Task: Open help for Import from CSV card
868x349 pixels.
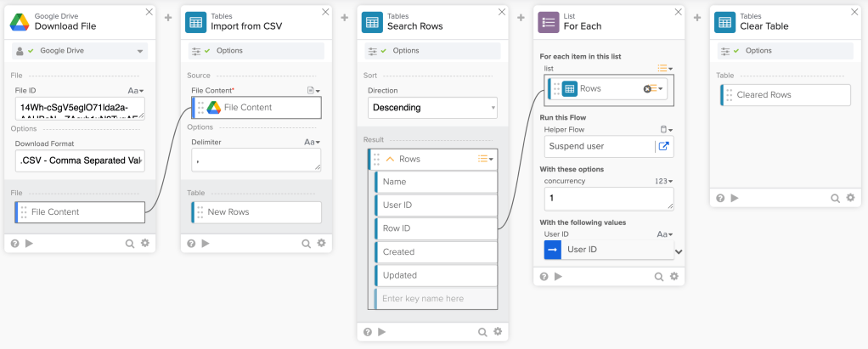Action: [191, 243]
